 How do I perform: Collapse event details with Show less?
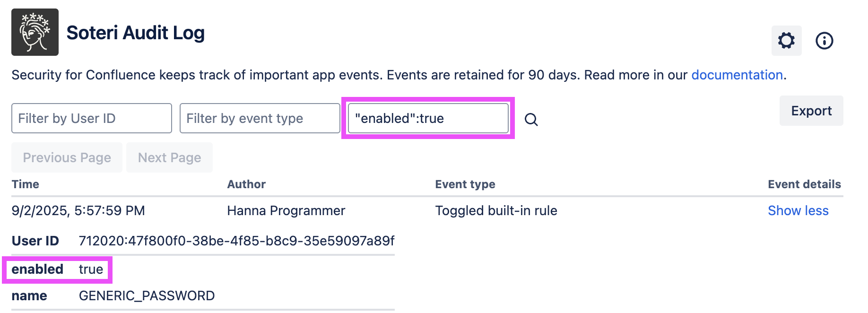[x=798, y=210]
